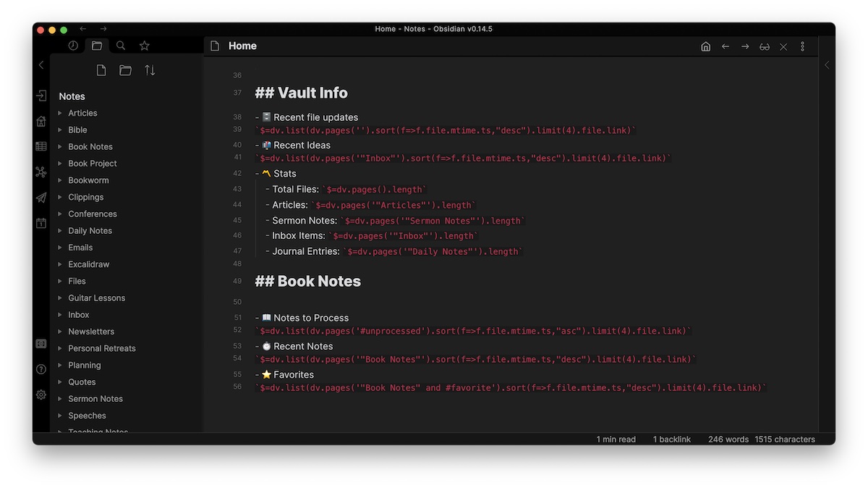Expand the Articles folder arrow
This screenshot has width=868, height=488.
click(60, 113)
